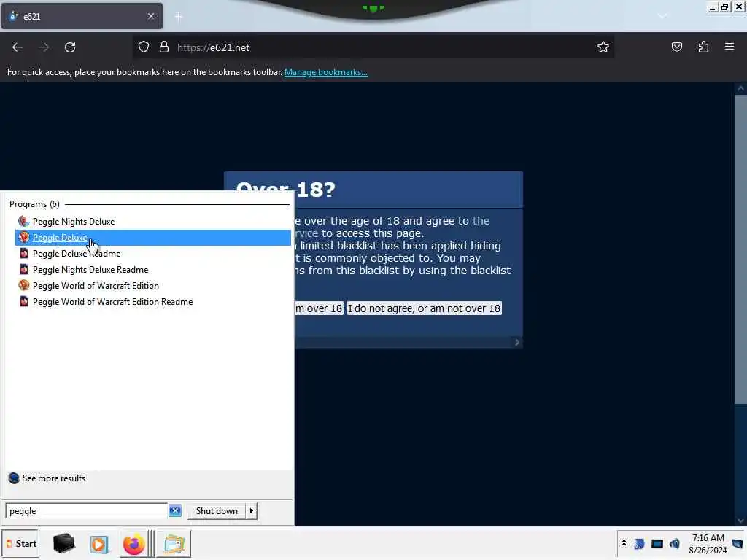747x560 pixels.
Task: Launch Peggle Nights Deluxe from search results
Action: pyautogui.click(x=74, y=222)
